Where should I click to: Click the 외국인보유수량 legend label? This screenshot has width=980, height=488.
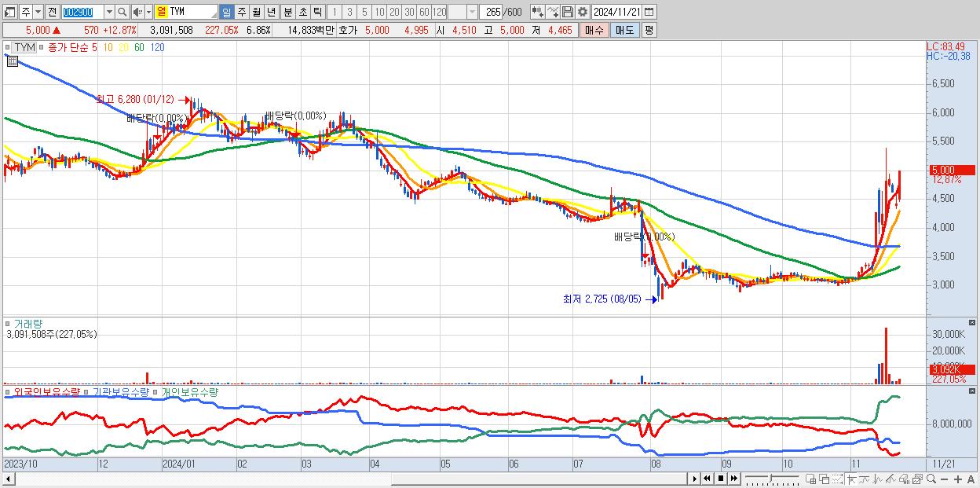[x=46, y=391]
